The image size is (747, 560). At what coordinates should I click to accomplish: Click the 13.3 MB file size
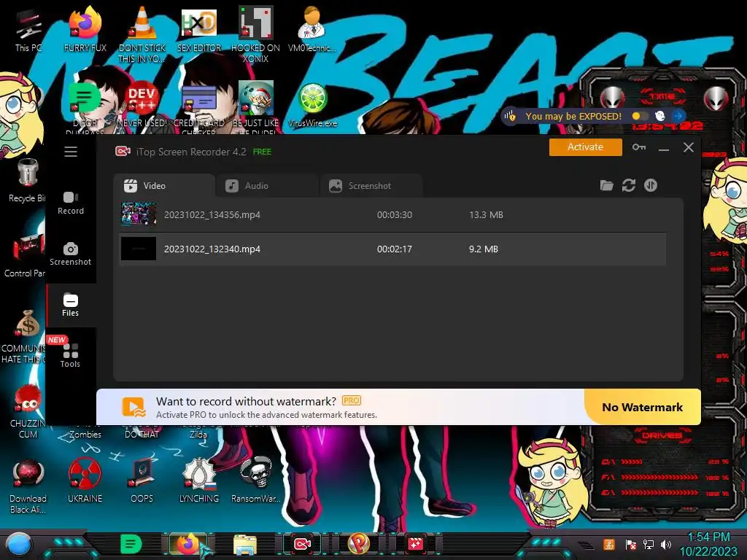pyautogui.click(x=486, y=215)
